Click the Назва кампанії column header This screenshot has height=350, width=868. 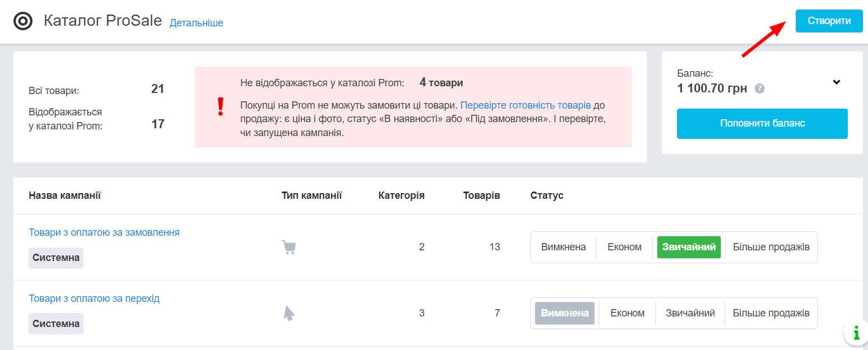64,195
